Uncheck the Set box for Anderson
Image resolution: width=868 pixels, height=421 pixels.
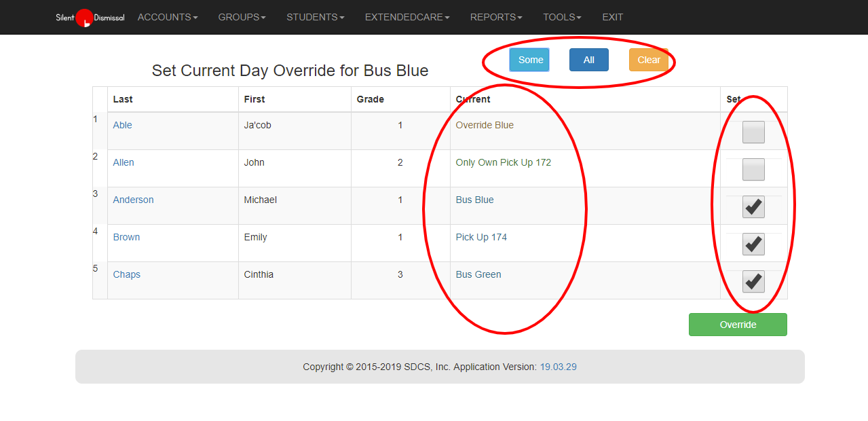(753, 206)
